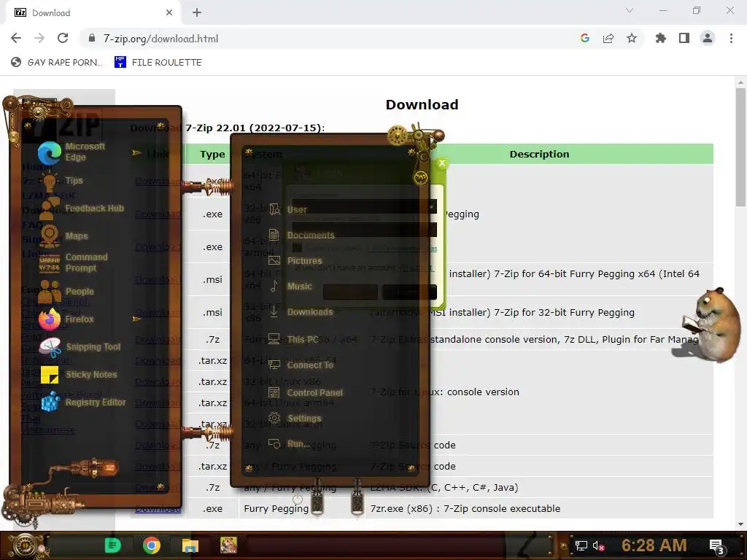Launch Command Prompt from the start menu
747x560 pixels.
click(x=74, y=262)
